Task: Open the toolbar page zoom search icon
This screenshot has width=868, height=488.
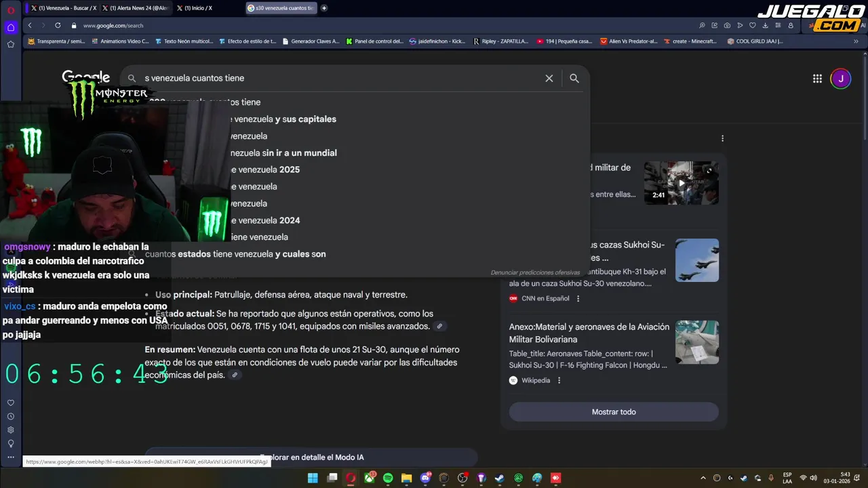Action: (702, 25)
